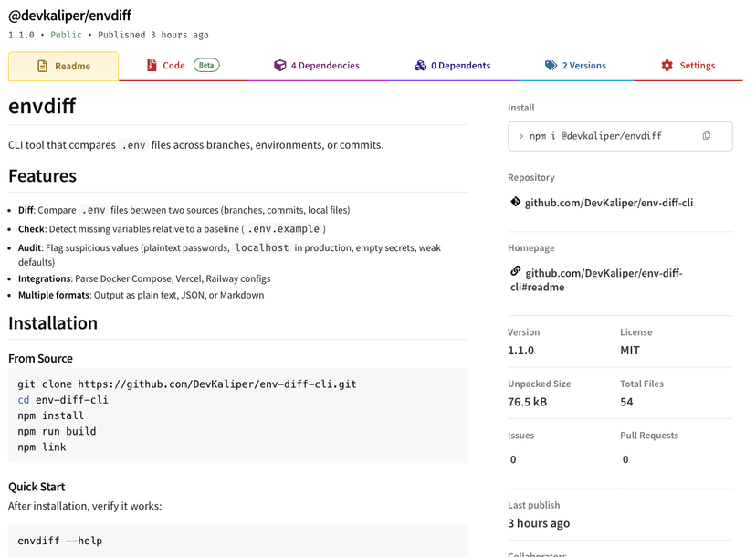Screen dimensions: 756x557
Task: Select the tag icon next to 2 Versions
Action: click(549, 65)
